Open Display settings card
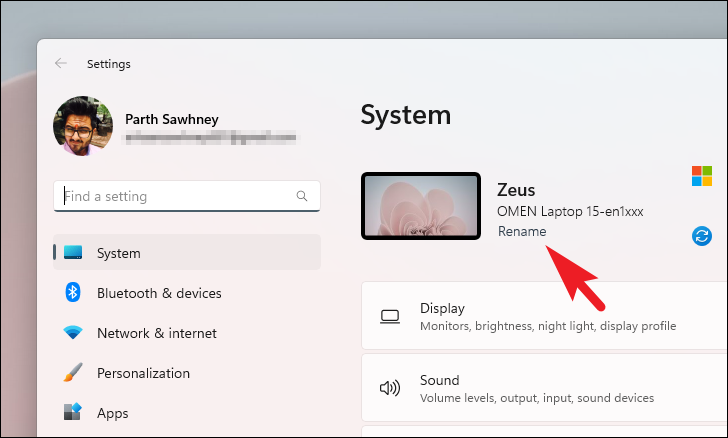Image resolution: width=728 pixels, height=438 pixels. (x=544, y=315)
